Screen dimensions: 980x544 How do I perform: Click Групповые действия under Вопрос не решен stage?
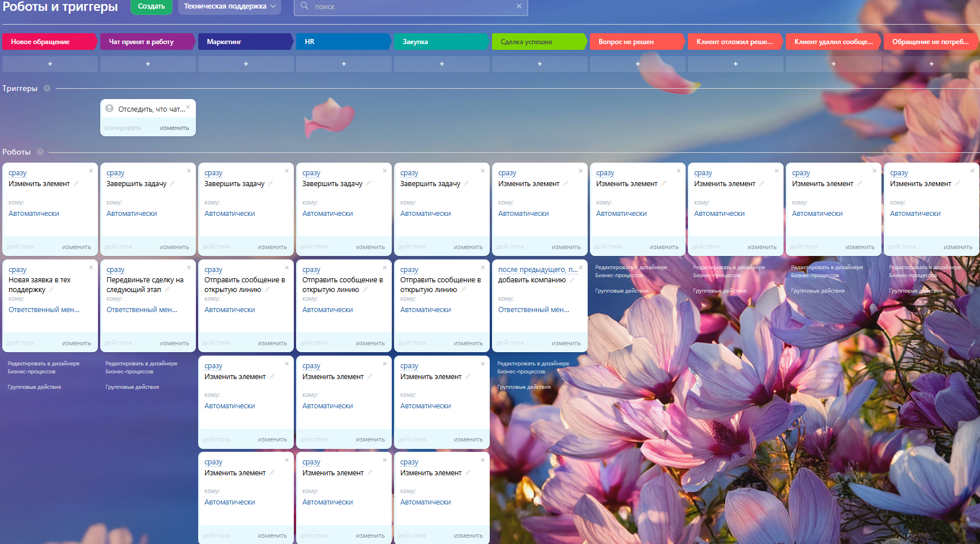[x=622, y=291]
